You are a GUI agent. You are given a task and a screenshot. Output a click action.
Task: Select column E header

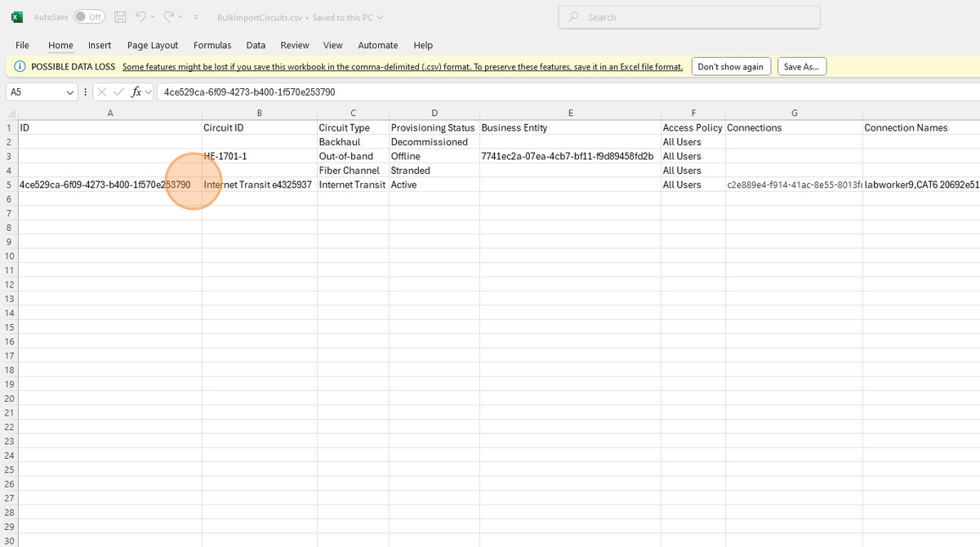(x=570, y=113)
